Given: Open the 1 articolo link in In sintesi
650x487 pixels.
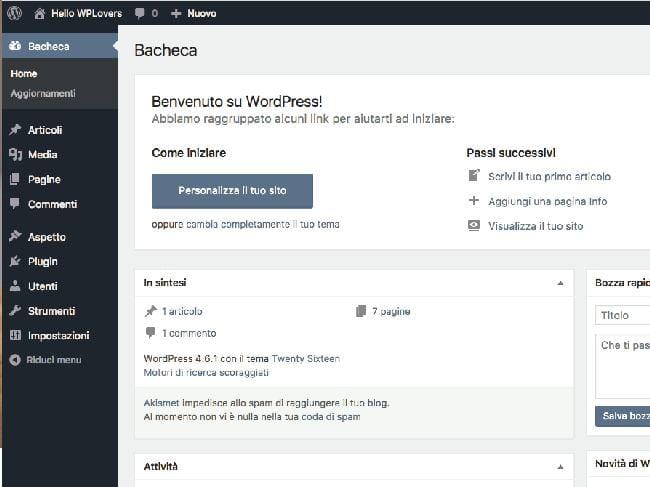Looking at the screenshot, I should [x=182, y=311].
